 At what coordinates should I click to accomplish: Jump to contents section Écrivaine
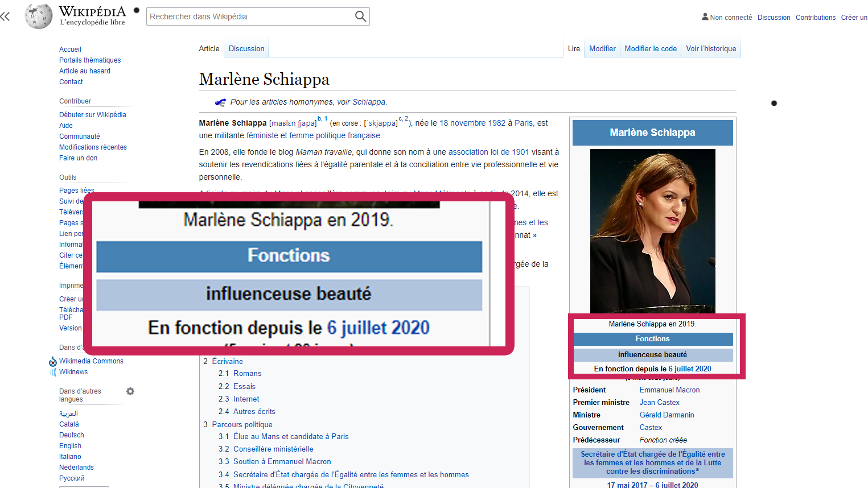[x=227, y=362]
